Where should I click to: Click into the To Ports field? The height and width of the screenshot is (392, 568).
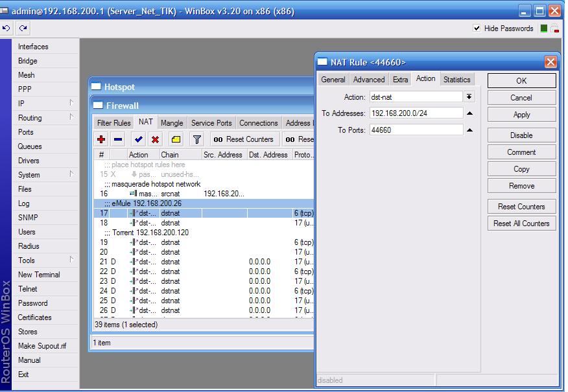click(x=416, y=130)
